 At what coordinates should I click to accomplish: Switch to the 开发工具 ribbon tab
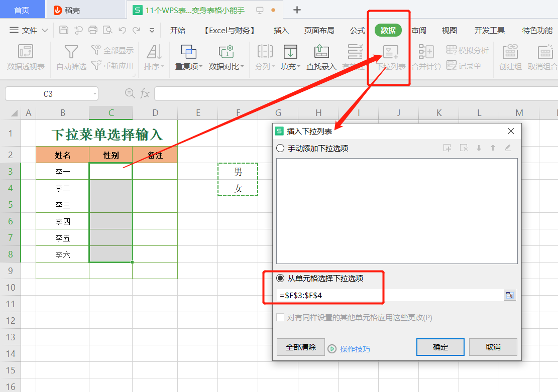pyautogui.click(x=489, y=31)
